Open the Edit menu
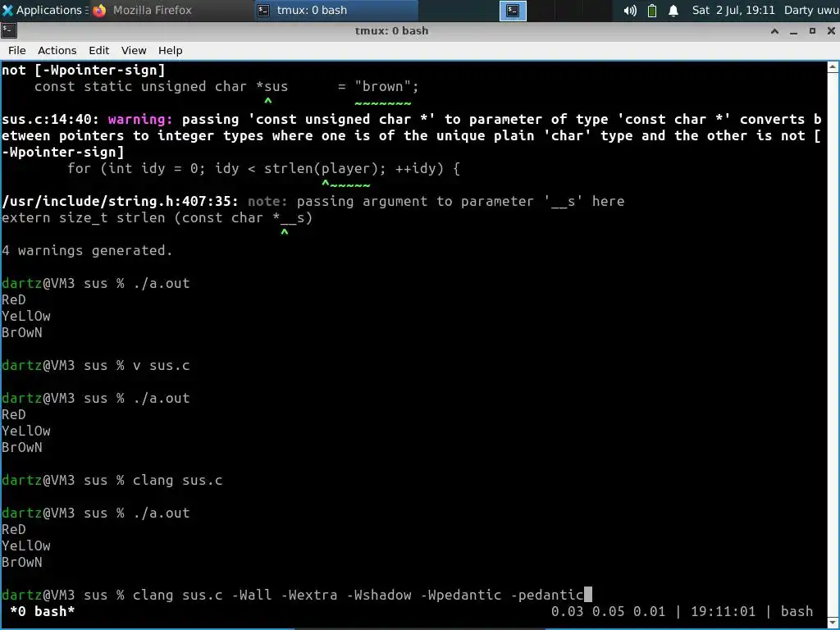The width and height of the screenshot is (840, 630). 98,50
